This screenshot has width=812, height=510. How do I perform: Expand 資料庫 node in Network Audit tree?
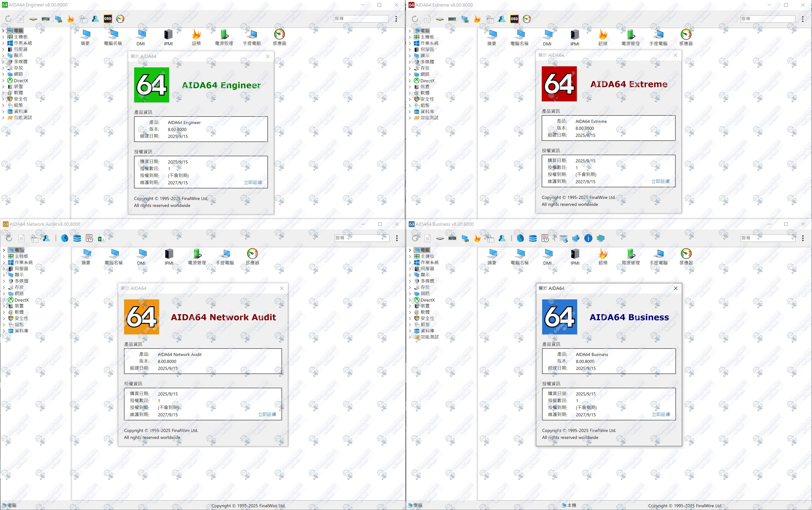point(4,331)
